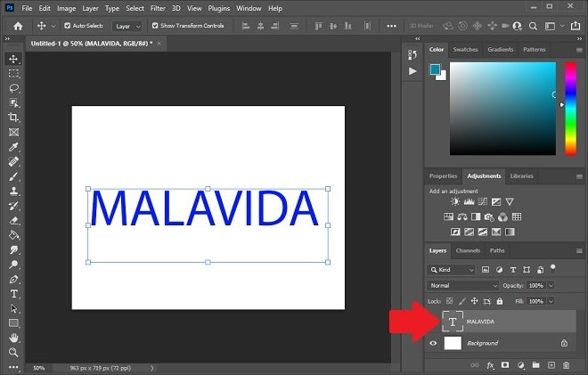This screenshot has width=588, height=375.
Task: Switch to the Properties tab
Action: click(x=443, y=175)
